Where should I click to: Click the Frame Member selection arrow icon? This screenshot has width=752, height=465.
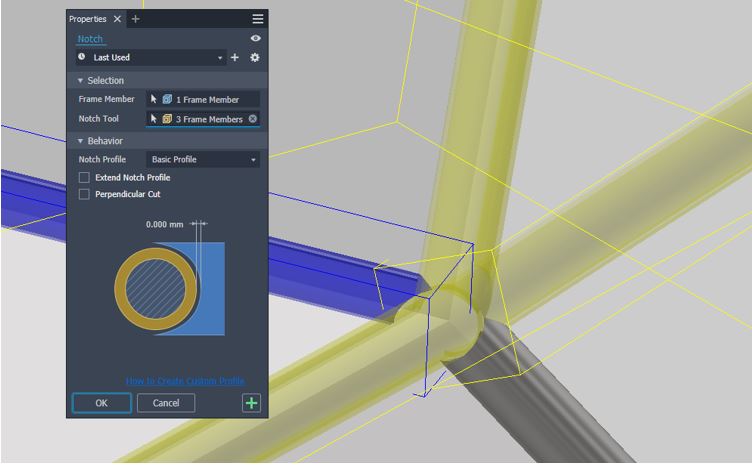click(153, 99)
